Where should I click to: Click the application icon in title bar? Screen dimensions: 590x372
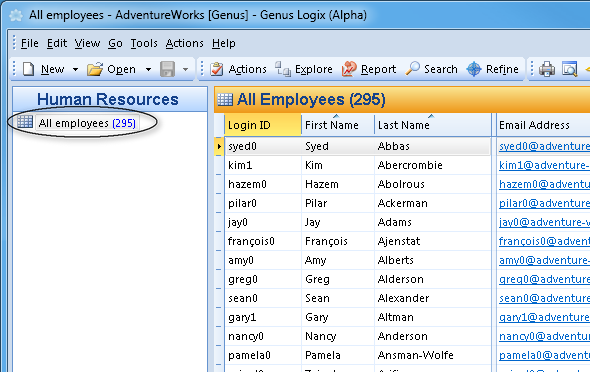[16, 15]
